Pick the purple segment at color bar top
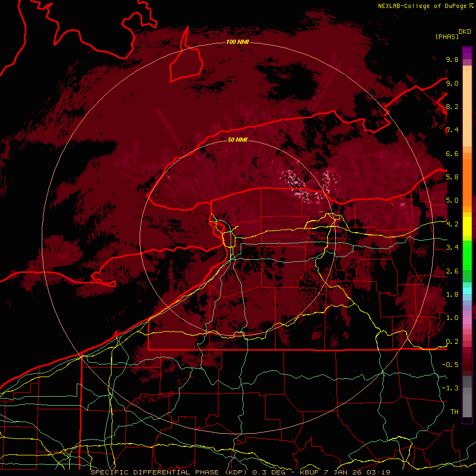This screenshot has height=476, width=476. (467, 53)
